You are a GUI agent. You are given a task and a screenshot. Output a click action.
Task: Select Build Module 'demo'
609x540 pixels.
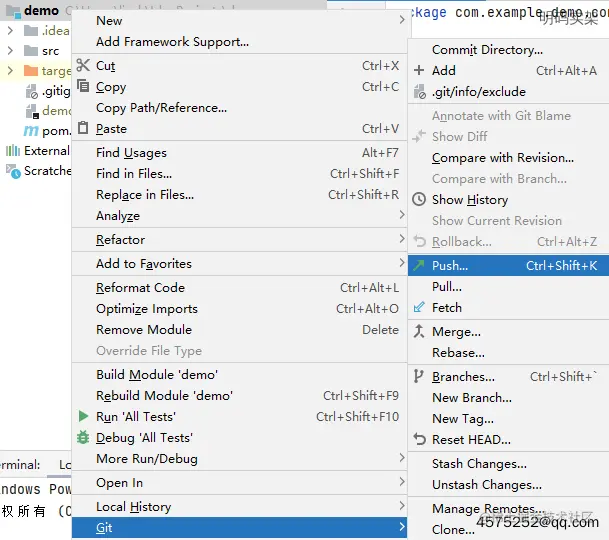[x=239, y=375]
